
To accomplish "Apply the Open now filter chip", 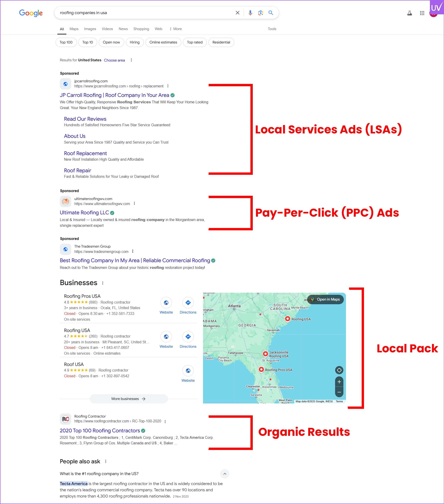I will (x=111, y=42).
